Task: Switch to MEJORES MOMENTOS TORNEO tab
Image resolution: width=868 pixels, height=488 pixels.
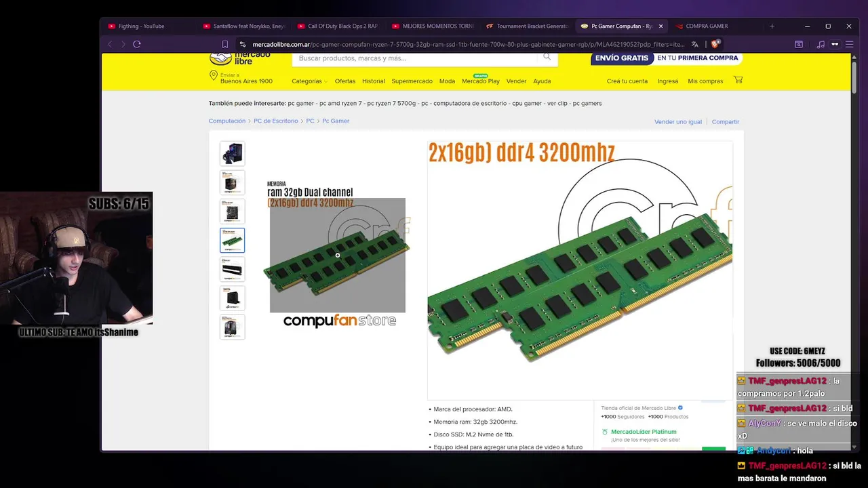Action: coord(432,26)
